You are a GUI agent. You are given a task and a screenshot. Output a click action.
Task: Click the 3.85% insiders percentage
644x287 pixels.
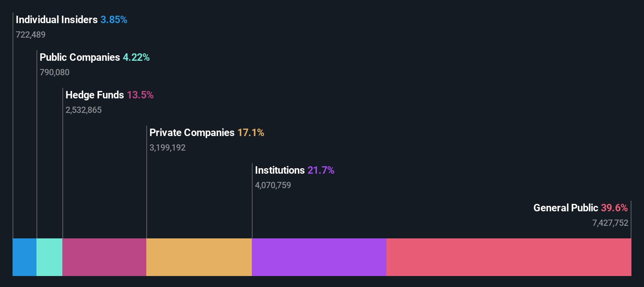pos(114,20)
